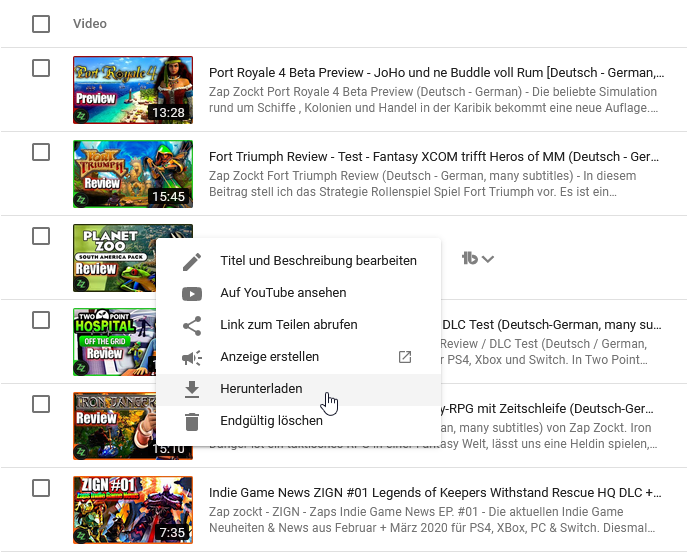Click the YouTube play icon in menu

click(192, 294)
